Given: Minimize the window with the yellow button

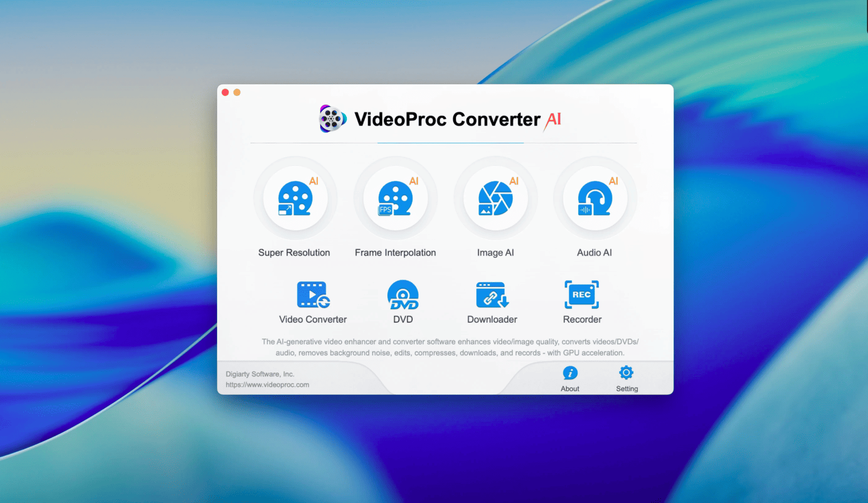Looking at the screenshot, I should pos(237,92).
